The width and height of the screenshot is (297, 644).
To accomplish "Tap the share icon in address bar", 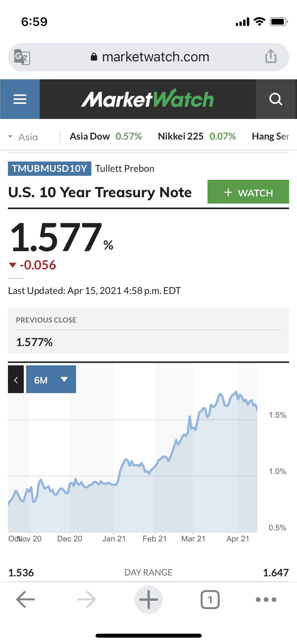I will click(x=271, y=56).
